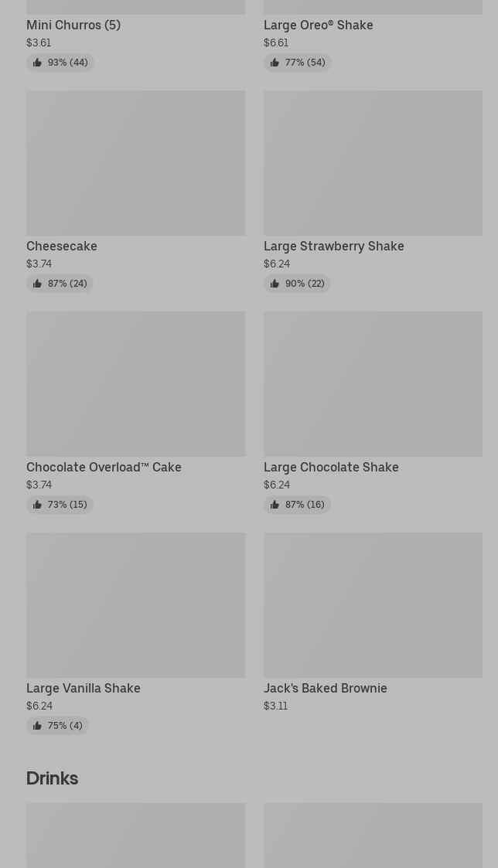Open Jack's Baked Brownie image
Image resolution: width=498 pixels, height=868 pixels.
tap(373, 605)
